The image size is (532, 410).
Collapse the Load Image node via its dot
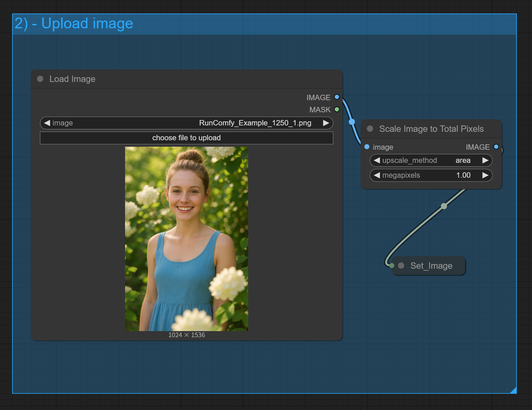(x=40, y=79)
